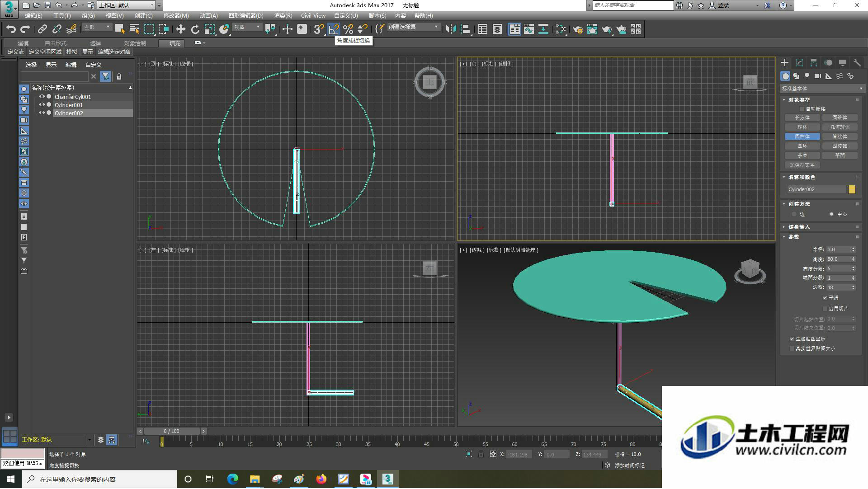This screenshot has height=489, width=868.
Task: Toggle visibility eye of ChamferCyl001
Action: coord(42,97)
